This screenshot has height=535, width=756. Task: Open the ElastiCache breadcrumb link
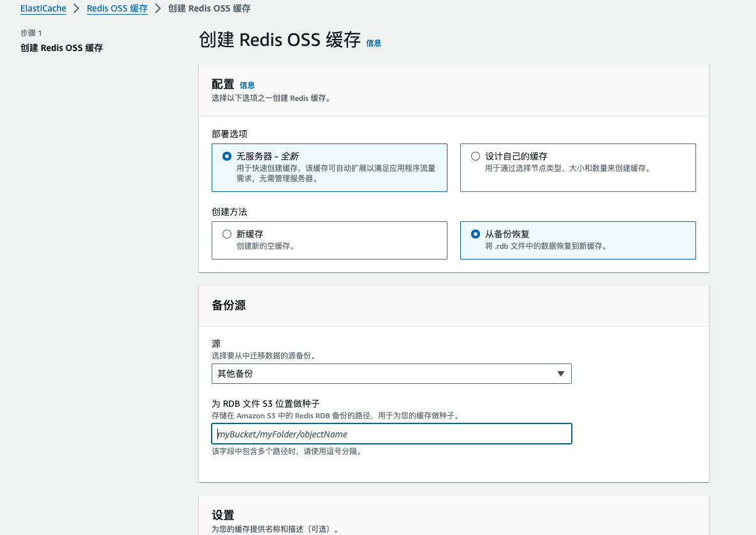[x=43, y=8]
